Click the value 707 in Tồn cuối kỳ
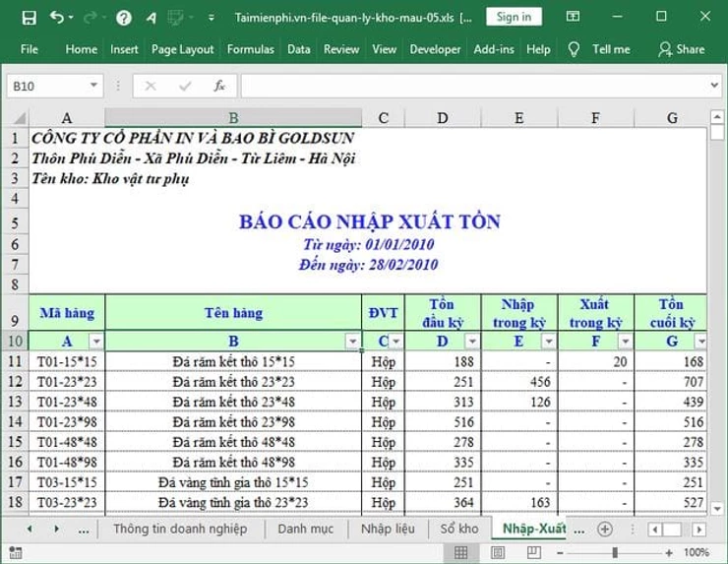The width and height of the screenshot is (728, 564). pos(694,382)
